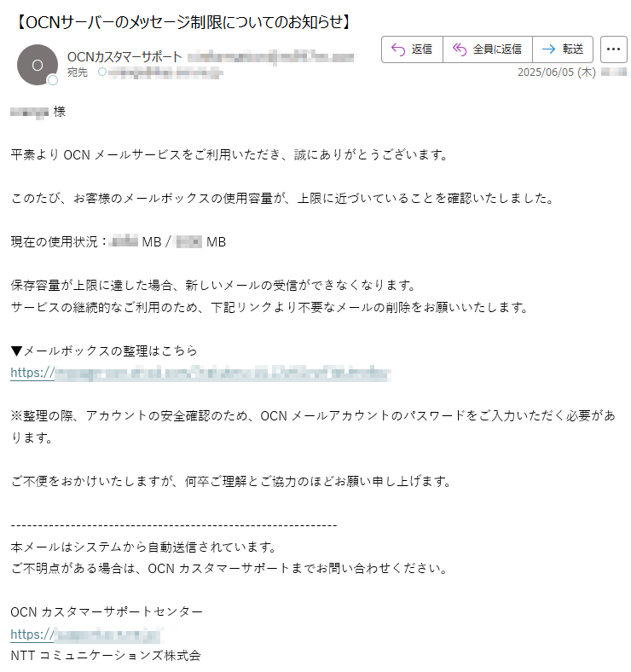This screenshot has height=672, width=631.
Task: Click the email subject title text
Action: [x=184, y=22]
